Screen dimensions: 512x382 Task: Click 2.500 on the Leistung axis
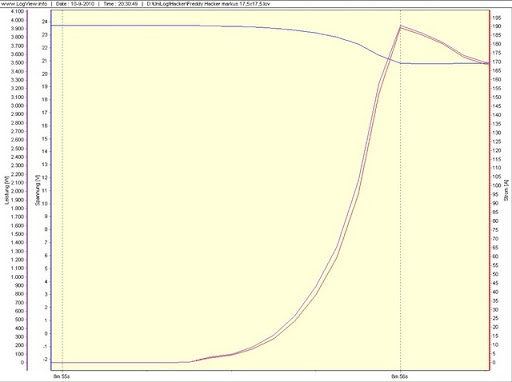pyautogui.click(x=17, y=148)
